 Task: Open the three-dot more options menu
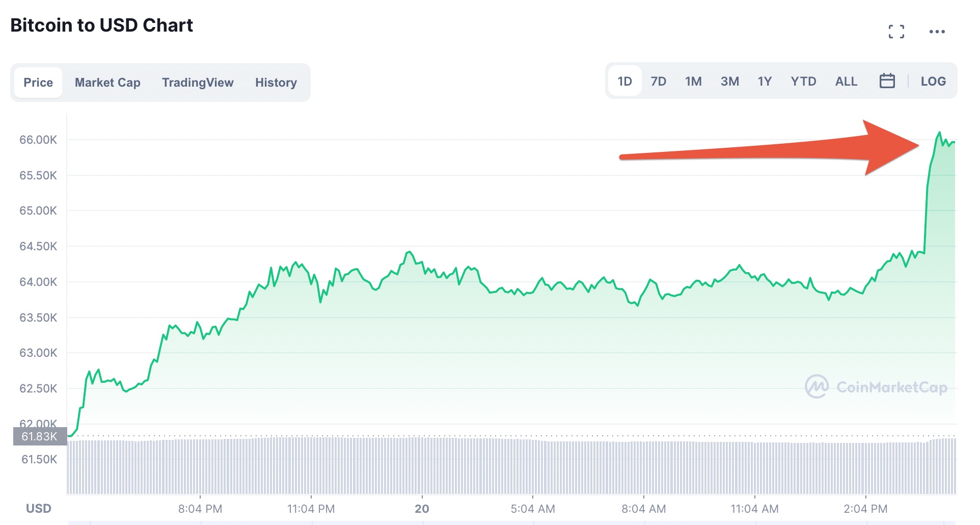tap(937, 32)
